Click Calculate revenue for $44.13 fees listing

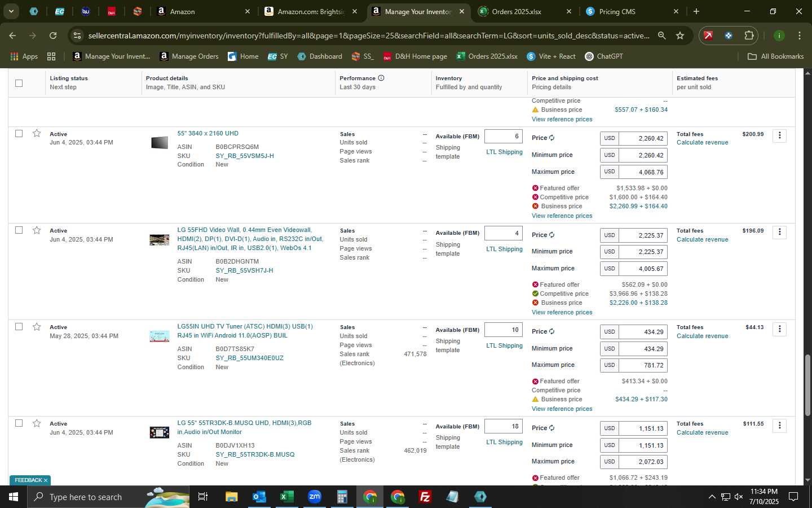click(x=702, y=336)
